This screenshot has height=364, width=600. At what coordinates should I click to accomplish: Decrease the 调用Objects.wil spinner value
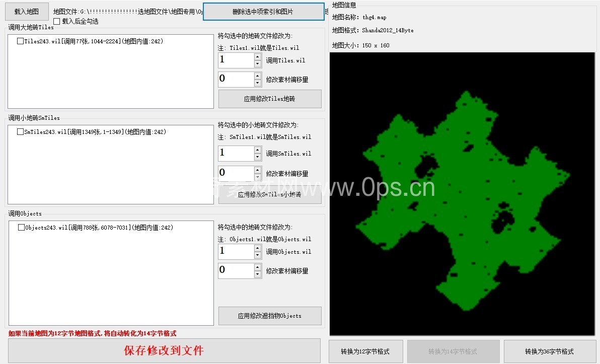click(258, 255)
